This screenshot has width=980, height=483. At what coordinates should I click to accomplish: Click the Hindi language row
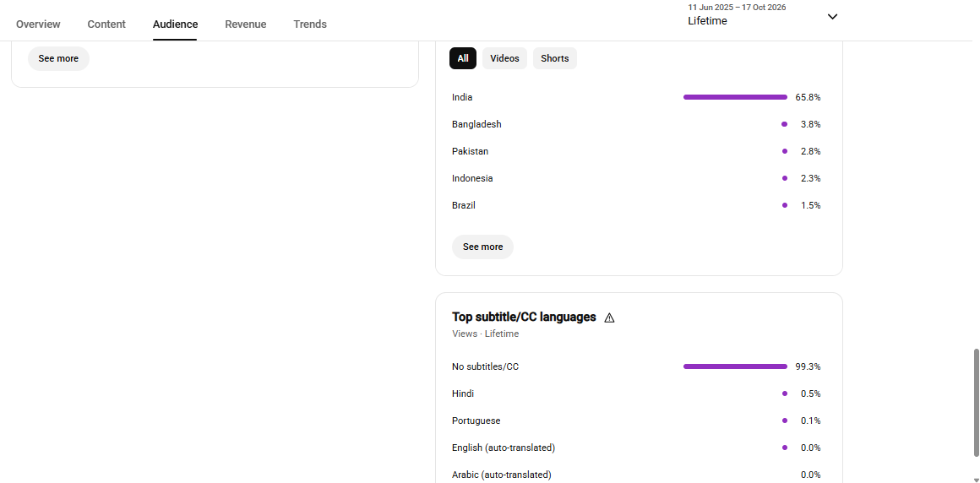tap(636, 393)
